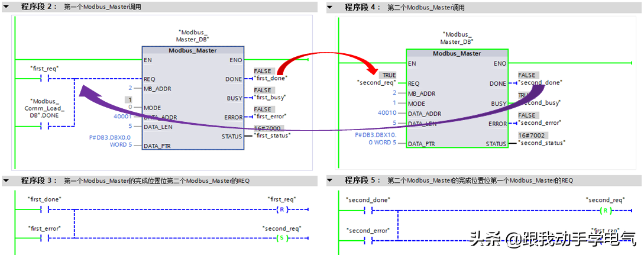The image size is (644, 255).
Task: Click the MB_ADDR pin in 程序段 2
Action: (x=157, y=88)
